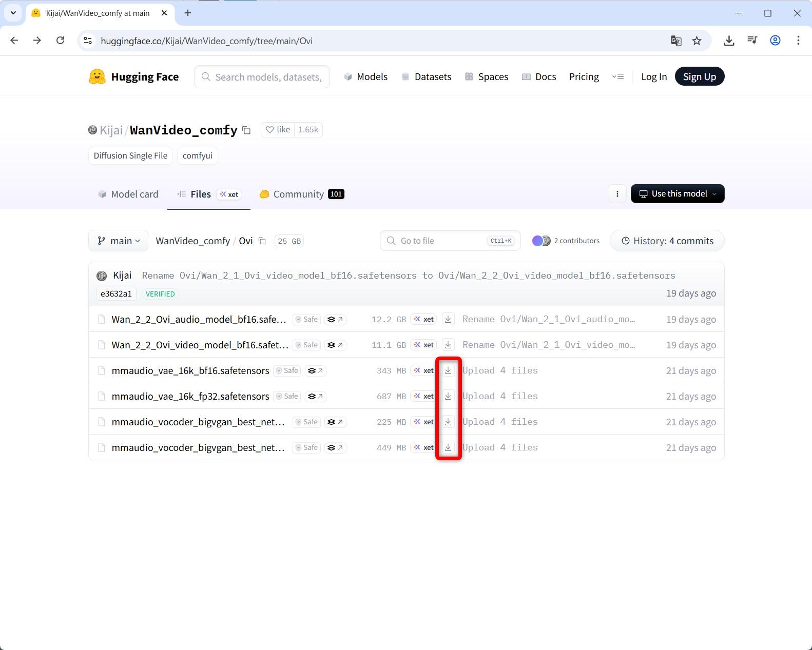Expand the navigation overflow menu
Viewport: 812px width, 650px height.
(x=618, y=77)
